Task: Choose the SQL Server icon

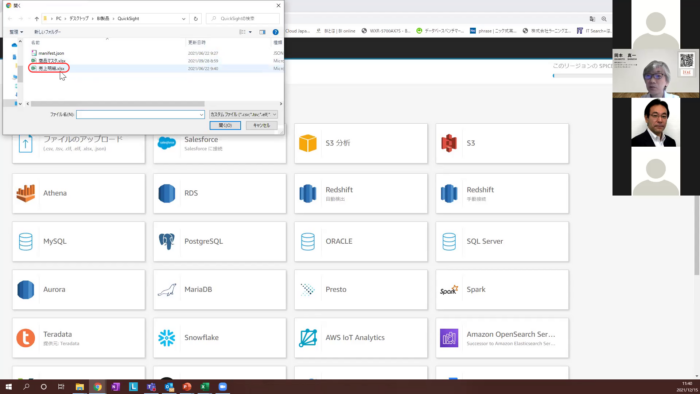Action: pos(449,241)
